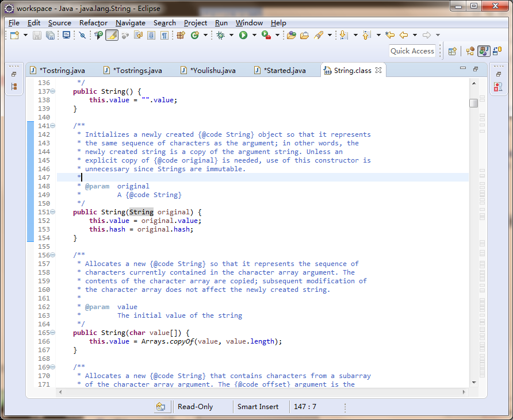Switch to the Debug perspective icon
This screenshot has width=513, height=420.
(x=497, y=51)
